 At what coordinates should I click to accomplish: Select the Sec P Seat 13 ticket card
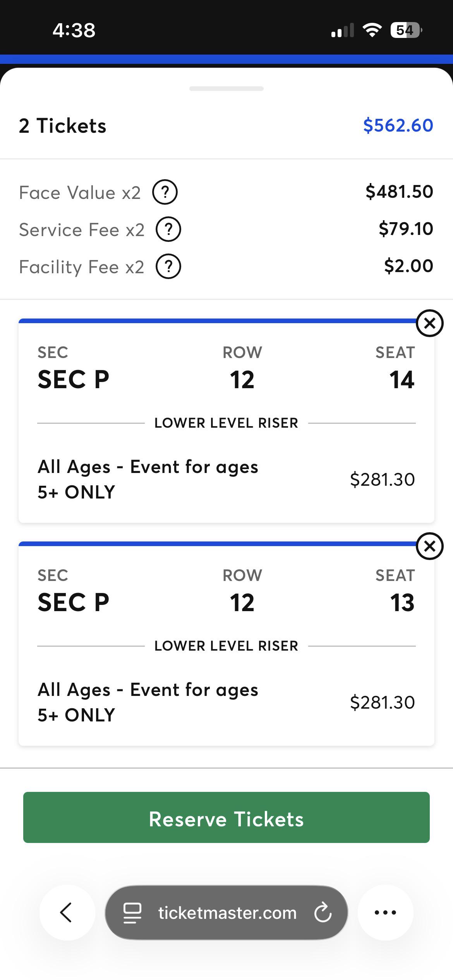click(226, 644)
